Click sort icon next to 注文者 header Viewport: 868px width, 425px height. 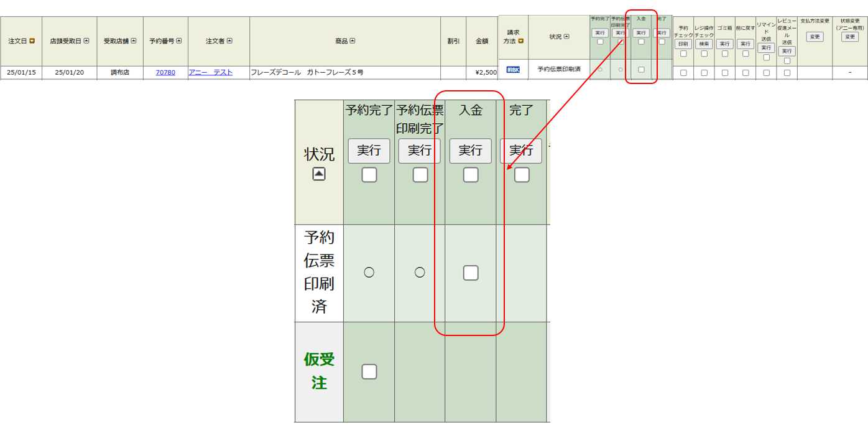pos(229,41)
